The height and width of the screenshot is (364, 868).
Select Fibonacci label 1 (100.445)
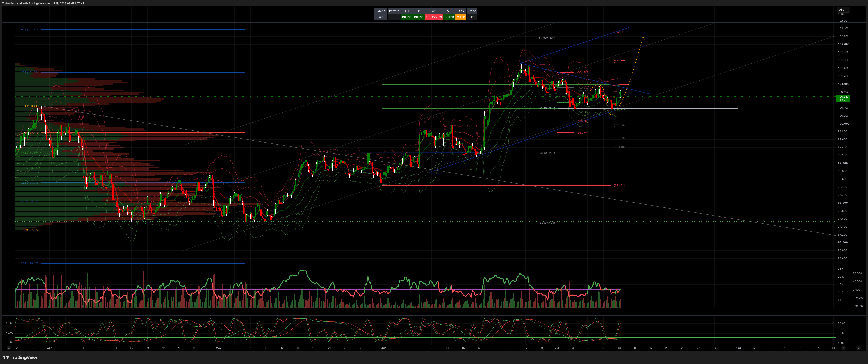coord(32,106)
